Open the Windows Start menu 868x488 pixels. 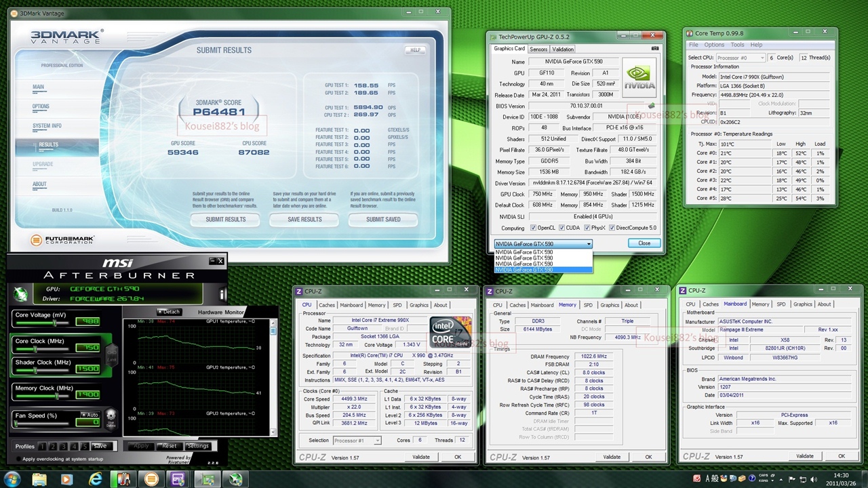click(13, 479)
